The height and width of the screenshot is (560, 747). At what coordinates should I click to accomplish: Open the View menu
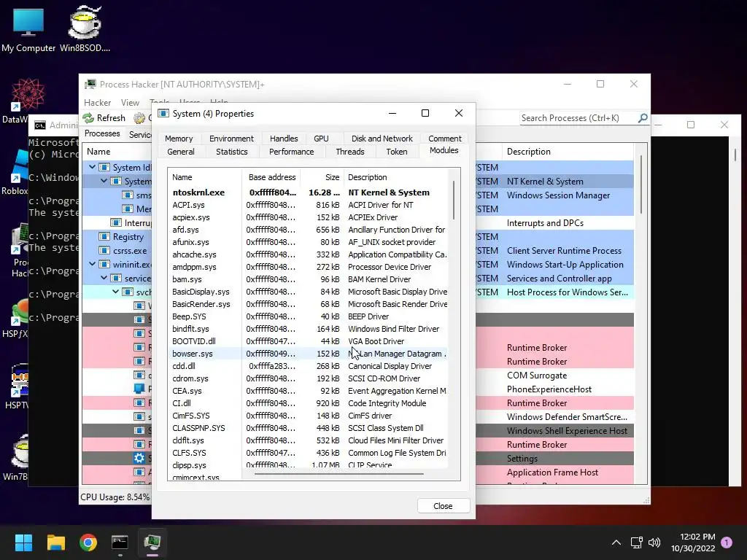point(130,102)
